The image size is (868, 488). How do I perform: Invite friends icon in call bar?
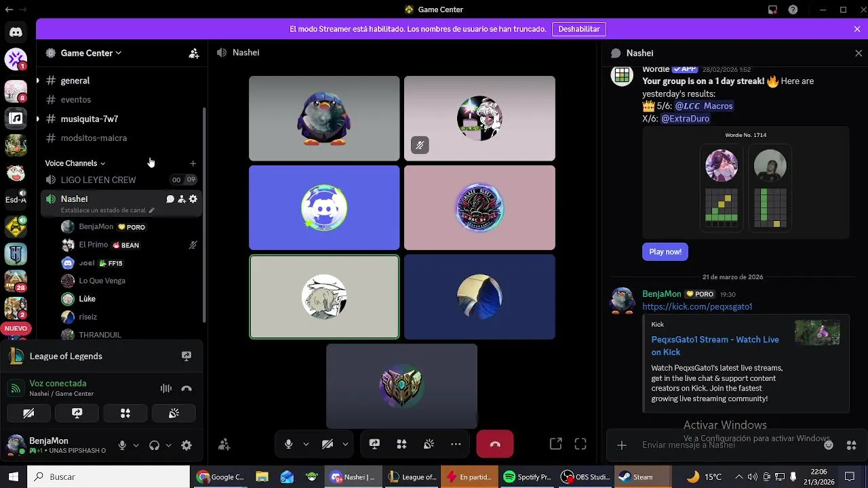[x=224, y=445]
